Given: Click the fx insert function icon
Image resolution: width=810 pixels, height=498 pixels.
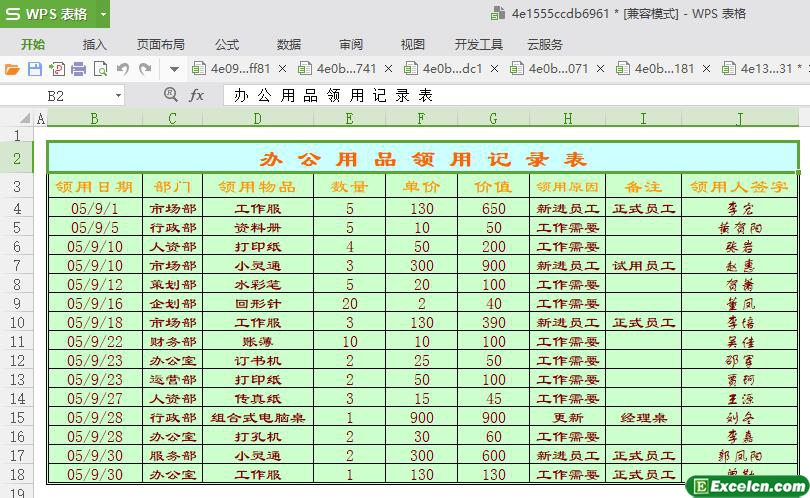Looking at the screenshot, I should pyautogui.click(x=196, y=95).
